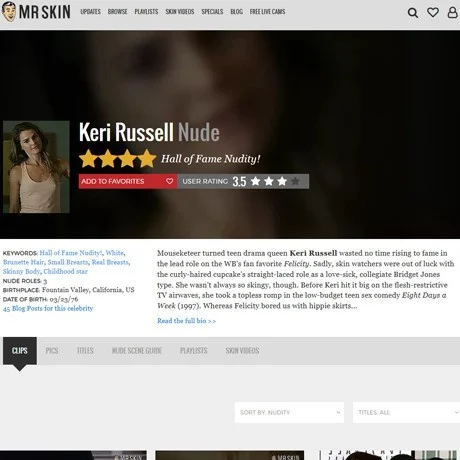Click the date of birth value 03/23/76
The height and width of the screenshot is (460, 460).
64,299
